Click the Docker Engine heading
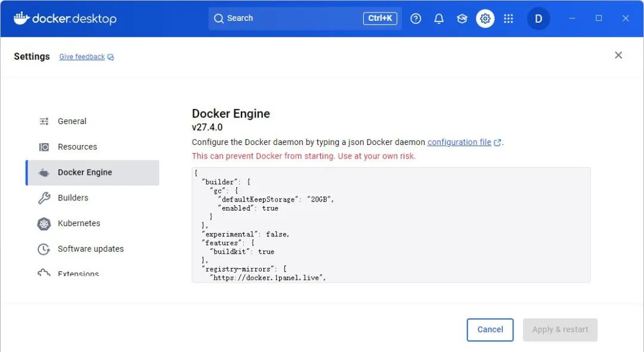Screen dimensions: 644x352 (x=231, y=114)
